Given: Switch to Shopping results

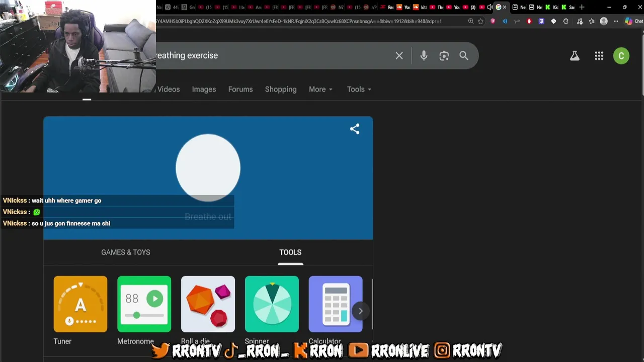Looking at the screenshot, I should click(x=281, y=89).
